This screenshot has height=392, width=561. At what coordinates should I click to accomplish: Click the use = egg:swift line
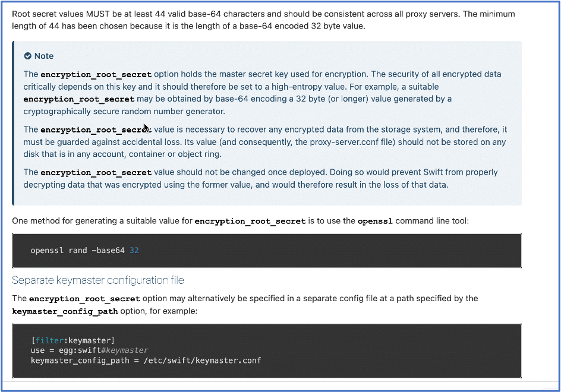click(90, 350)
